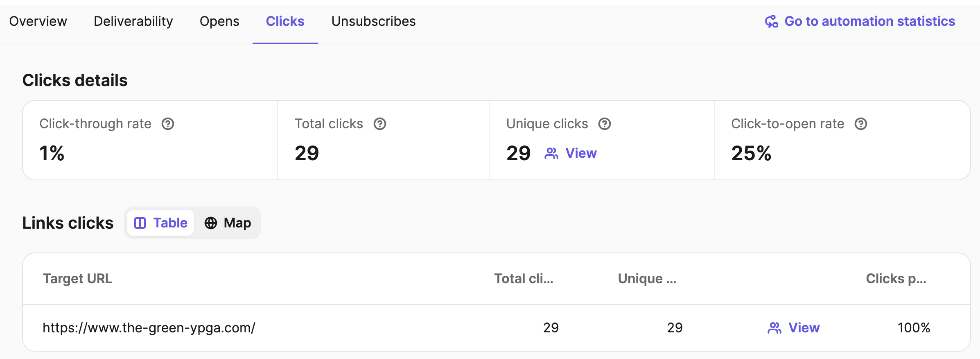
Task: View clickers for the-green-ypga.com row
Action: [x=804, y=328]
